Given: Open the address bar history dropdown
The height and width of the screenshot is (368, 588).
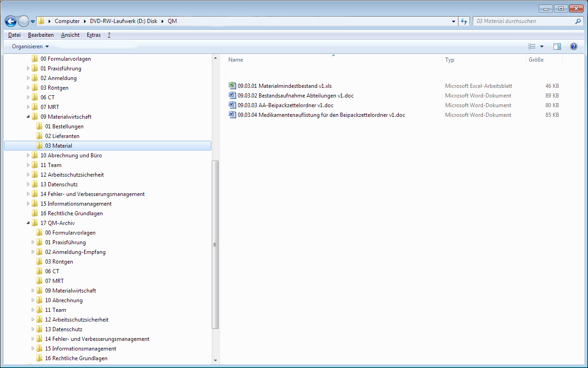Looking at the screenshot, I should pos(454,21).
